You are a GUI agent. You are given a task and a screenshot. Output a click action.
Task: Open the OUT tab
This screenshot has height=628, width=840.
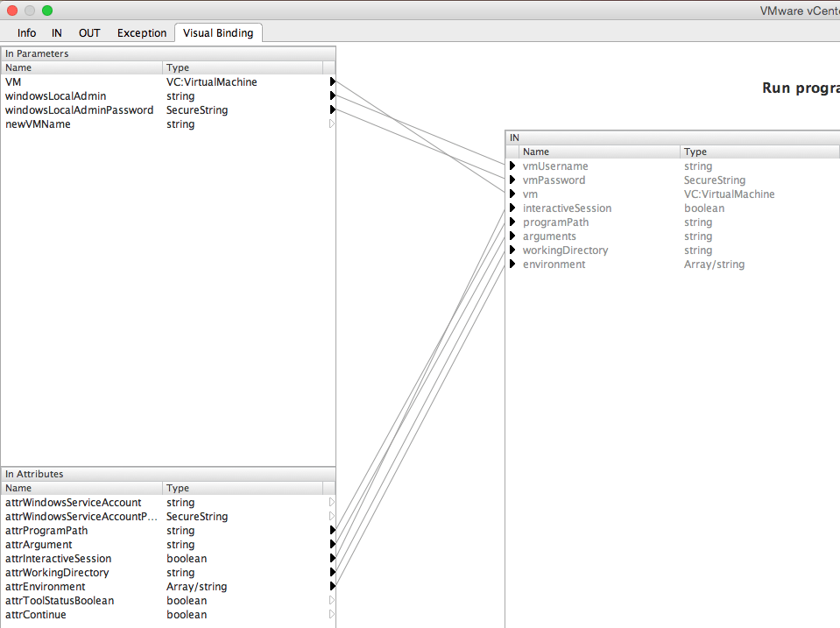click(x=88, y=32)
